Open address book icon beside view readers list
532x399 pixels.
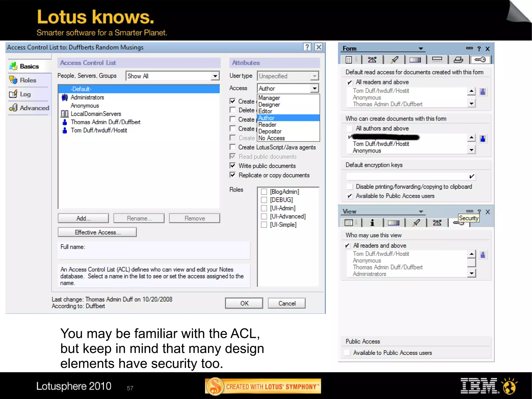pos(483,255)
